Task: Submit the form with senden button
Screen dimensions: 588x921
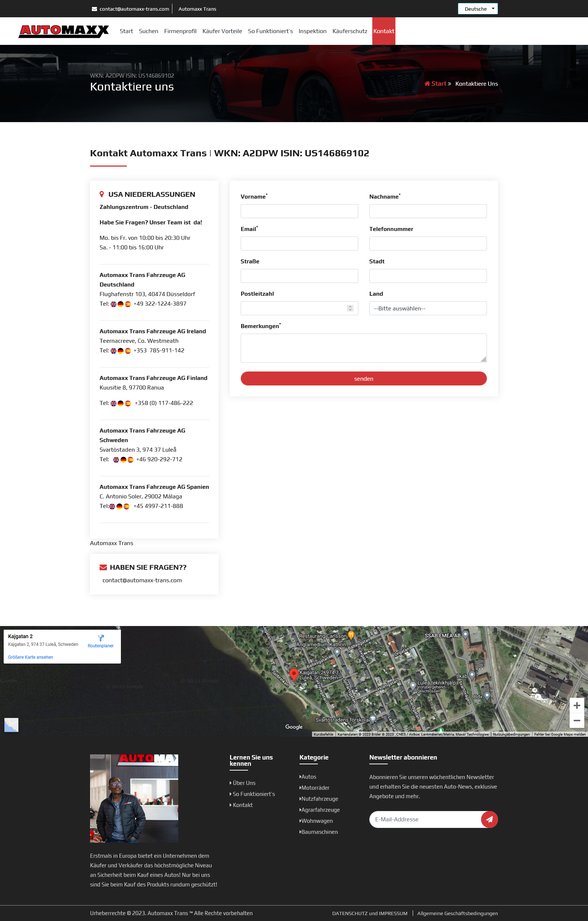Action: (x=364, y=378)
